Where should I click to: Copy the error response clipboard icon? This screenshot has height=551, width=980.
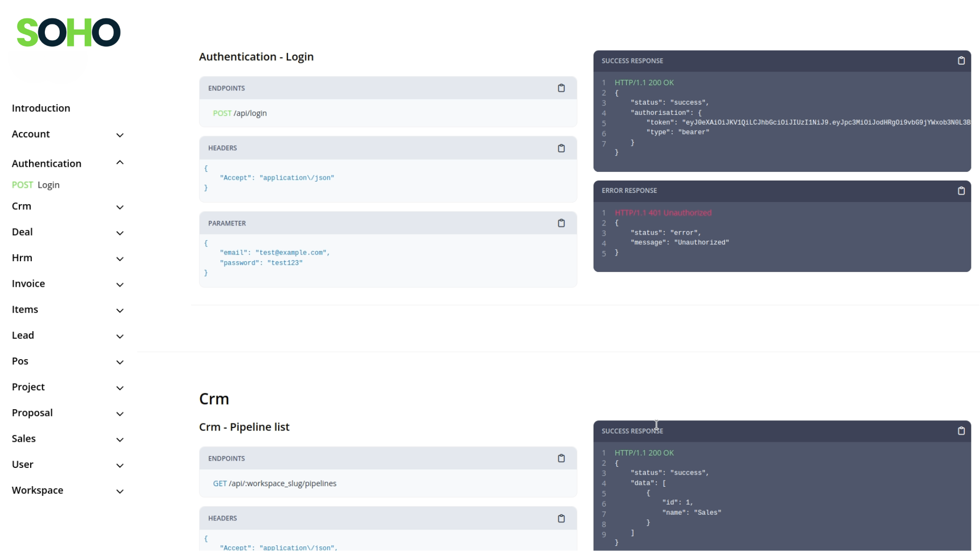tap(961, 191)
